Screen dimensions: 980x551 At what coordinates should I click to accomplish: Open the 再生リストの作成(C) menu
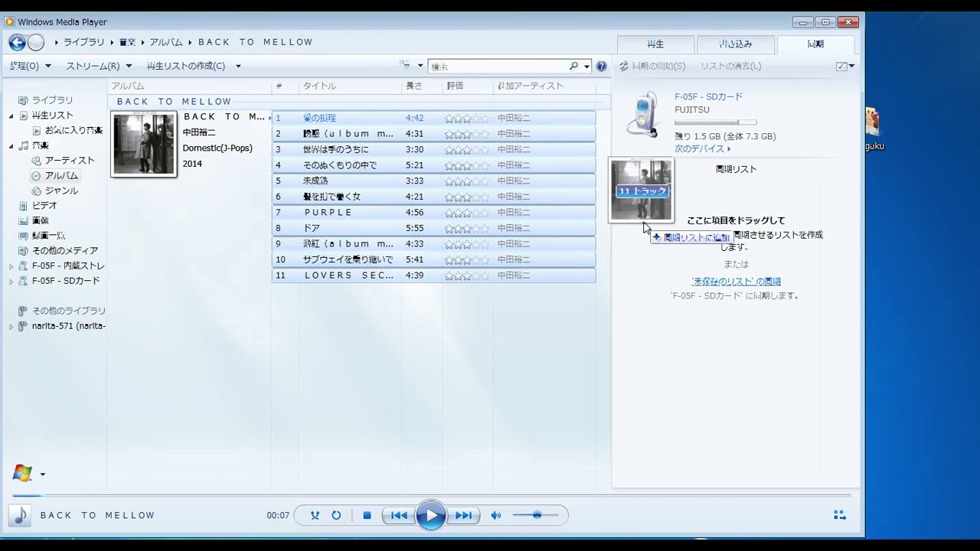186,67
